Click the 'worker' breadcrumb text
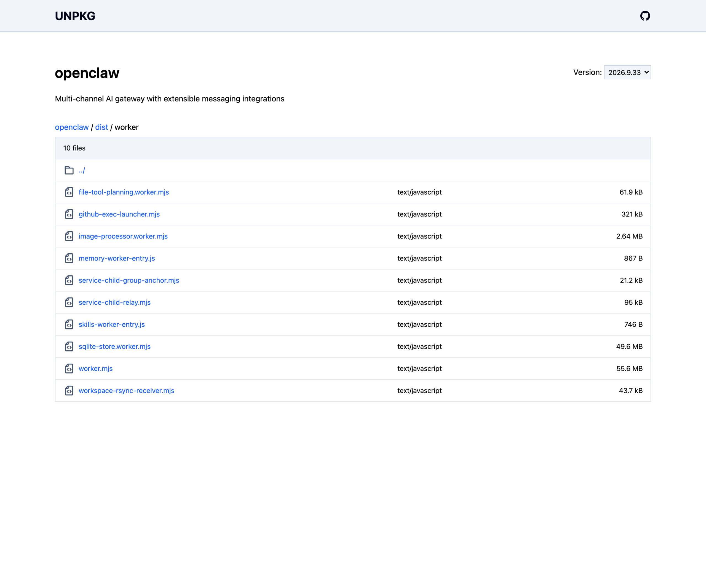The image size is (706, 588). coord(126,127)
